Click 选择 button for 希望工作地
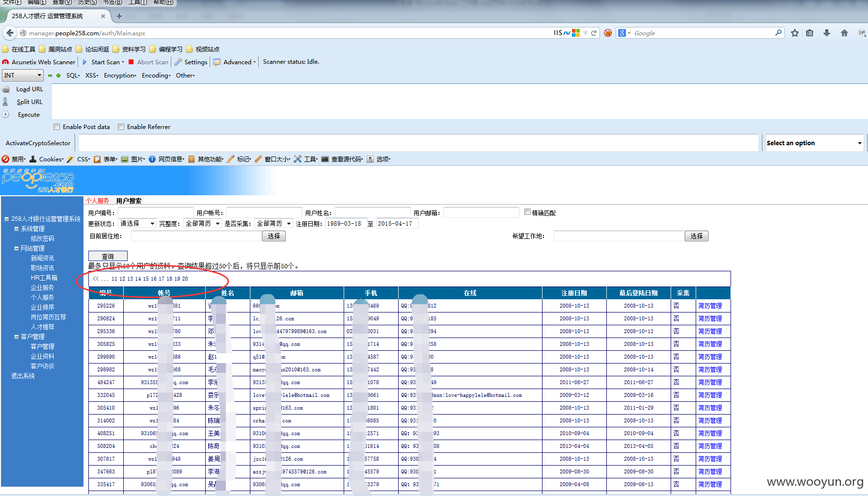This screenshot has width=868, height=496. click(696, 236)
